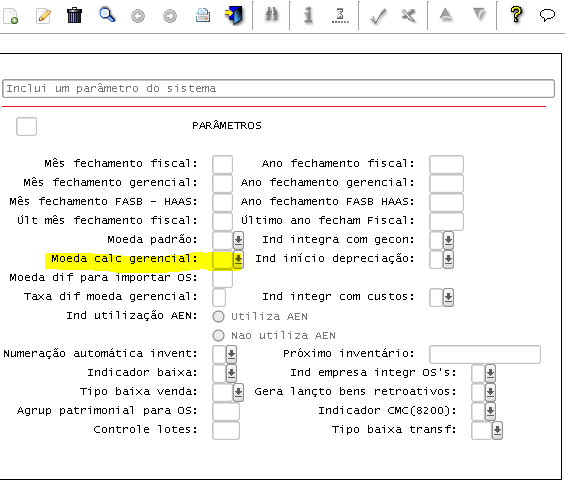Click the trash can delete icon
The height and width of the screenshot is (481, 565).
click(x=75, y=15)
